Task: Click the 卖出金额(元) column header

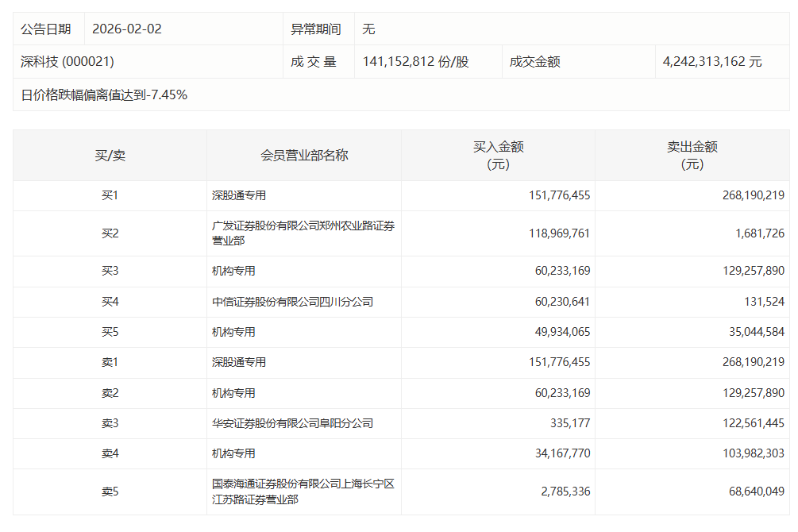Action: pyautogui.click(x=692, y=156)
